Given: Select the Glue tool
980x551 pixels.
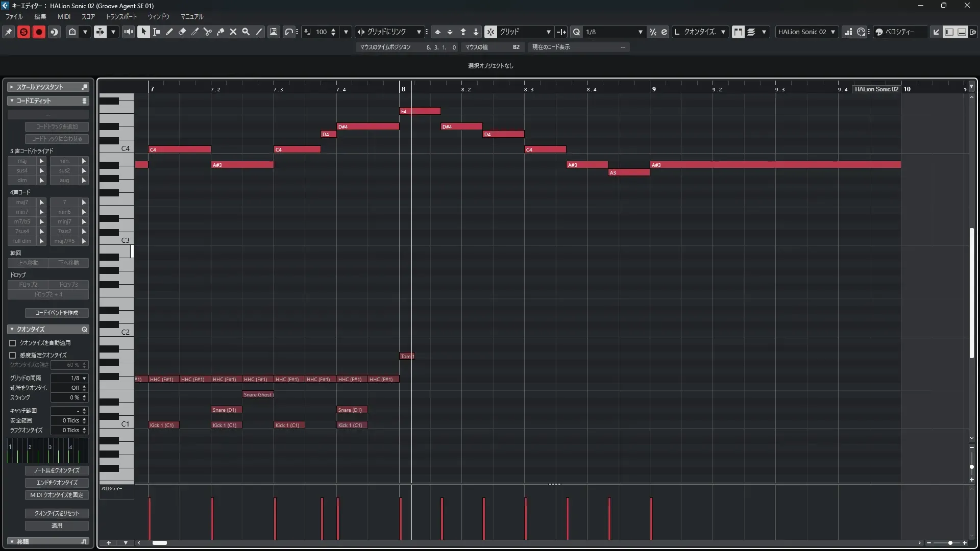Looking at the screenshot, I should click(220, 32).
